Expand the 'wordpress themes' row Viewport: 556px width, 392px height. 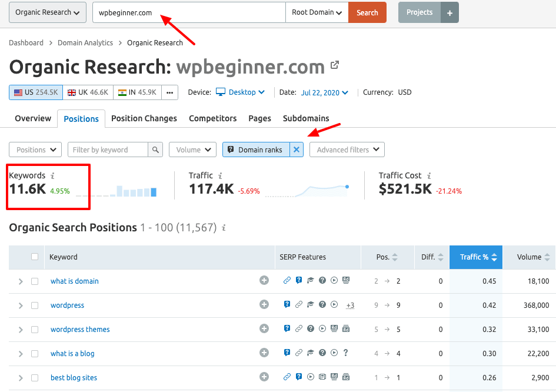(21, 330)
